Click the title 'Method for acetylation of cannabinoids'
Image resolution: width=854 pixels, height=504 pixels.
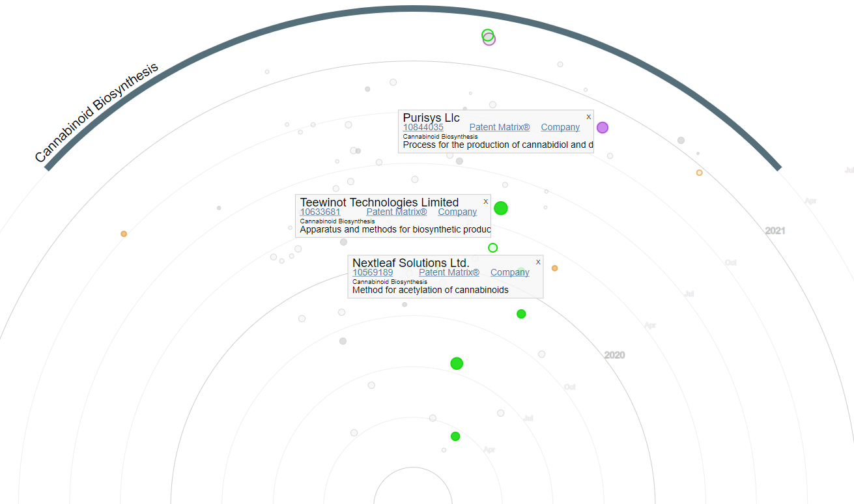click(x=431, y=290)
